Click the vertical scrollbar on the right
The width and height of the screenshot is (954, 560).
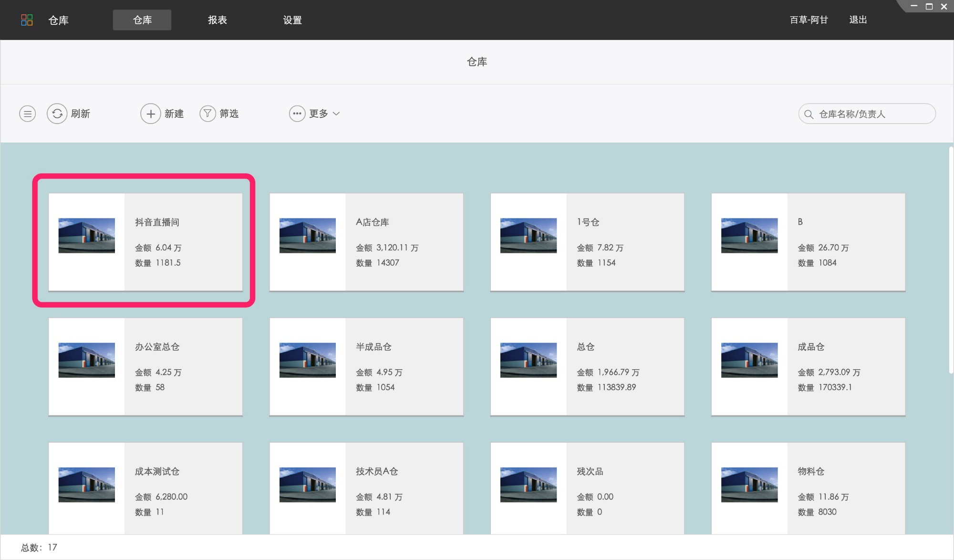[951, 260]
